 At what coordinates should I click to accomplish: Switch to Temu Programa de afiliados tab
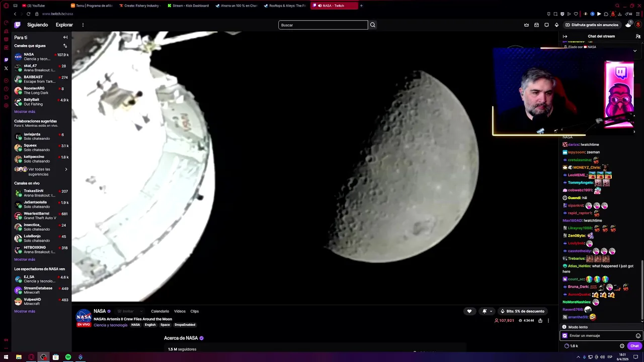tap(92, 6)
